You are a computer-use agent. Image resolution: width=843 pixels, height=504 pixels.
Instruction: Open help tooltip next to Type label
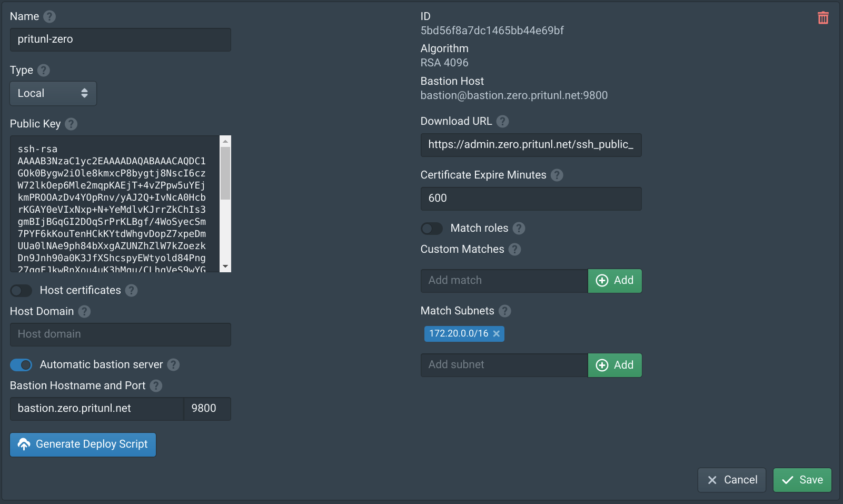(44, 70)
